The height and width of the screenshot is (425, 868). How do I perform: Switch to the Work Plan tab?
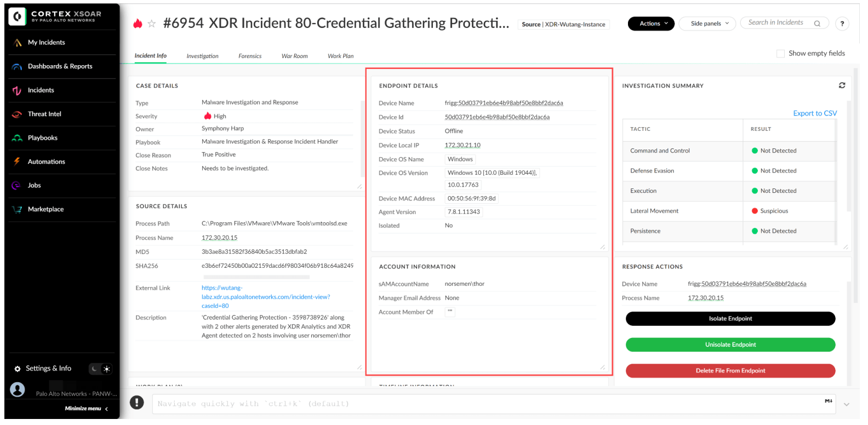pyautogui.click(x=340, y=56)
